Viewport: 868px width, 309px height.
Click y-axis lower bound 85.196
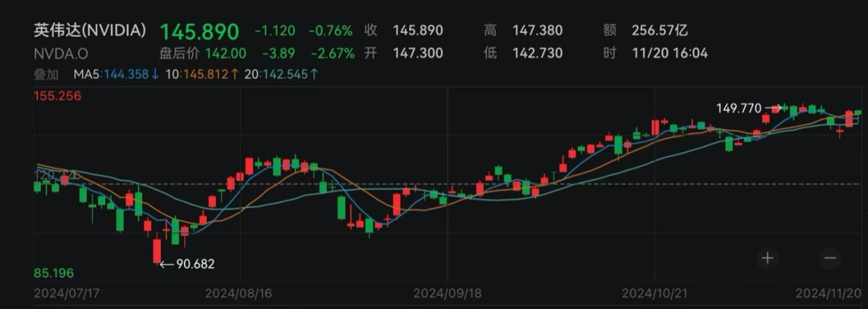55,273
